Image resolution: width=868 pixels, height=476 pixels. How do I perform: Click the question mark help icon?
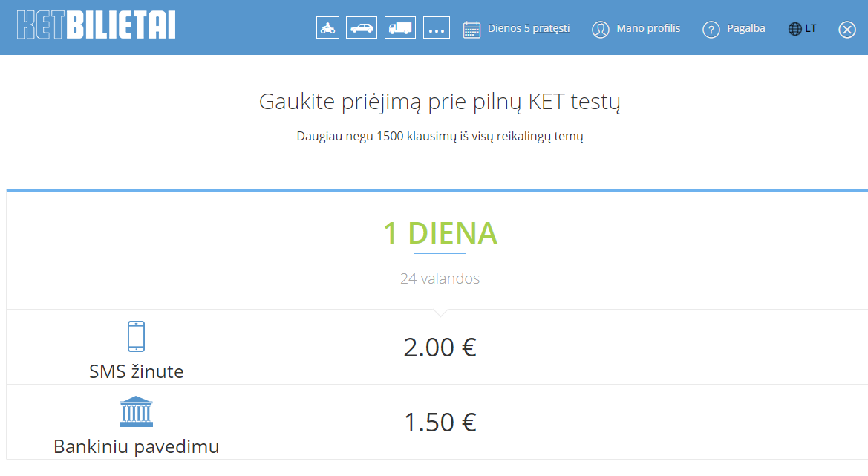pos(711,30)
